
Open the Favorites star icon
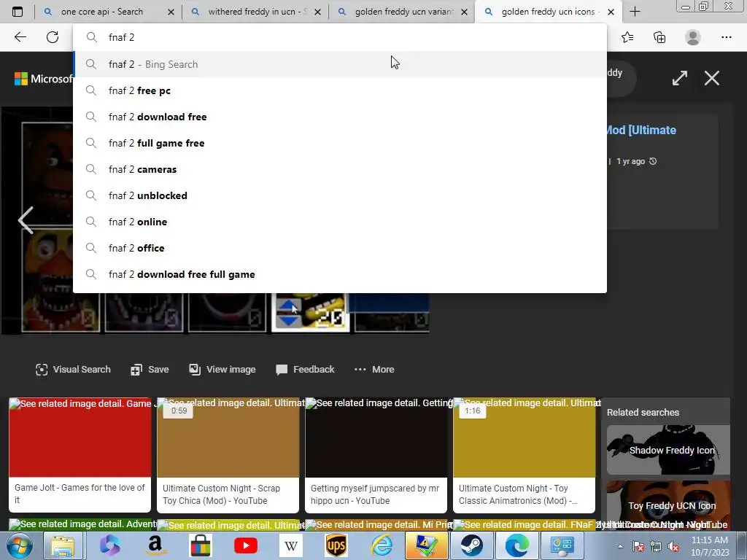point(627,37)
